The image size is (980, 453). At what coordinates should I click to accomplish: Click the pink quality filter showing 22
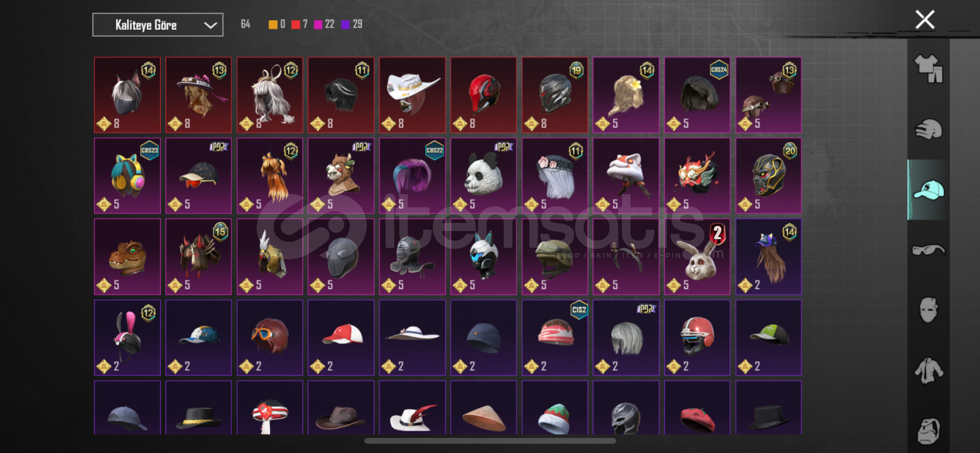coord(324,24)
